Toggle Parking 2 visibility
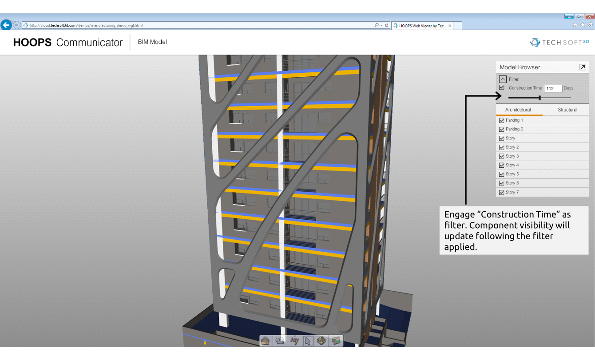This screenshot has height=364, width=595. [x=502, y=129]
